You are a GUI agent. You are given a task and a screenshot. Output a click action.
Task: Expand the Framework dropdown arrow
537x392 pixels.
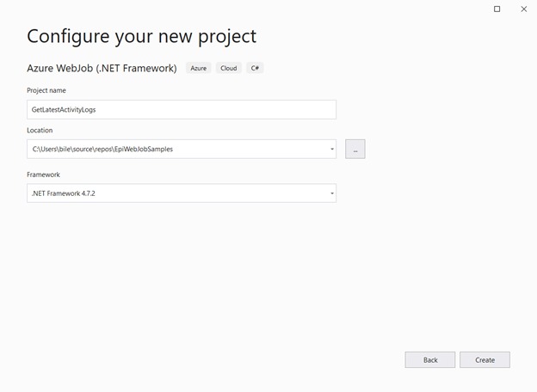[332, 193]
